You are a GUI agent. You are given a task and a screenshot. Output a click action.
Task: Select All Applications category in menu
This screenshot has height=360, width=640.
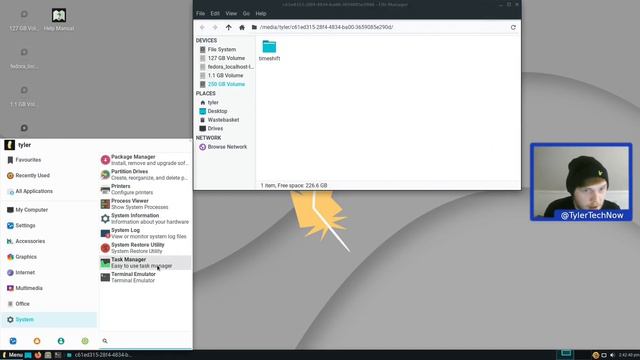[x=49, y=191]
